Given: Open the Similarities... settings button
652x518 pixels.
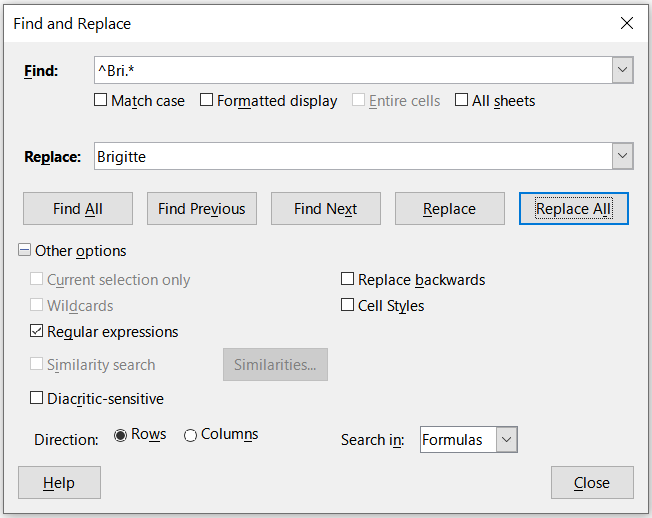Looking at the screenshot, I should click(275, 365).
